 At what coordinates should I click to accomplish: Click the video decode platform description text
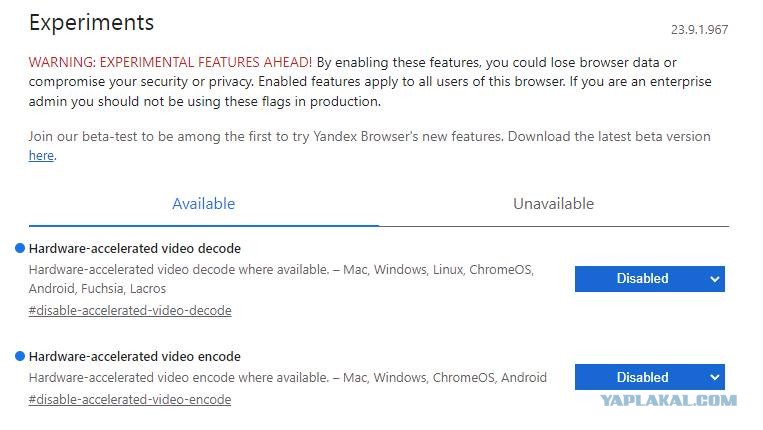coord(281,279)
